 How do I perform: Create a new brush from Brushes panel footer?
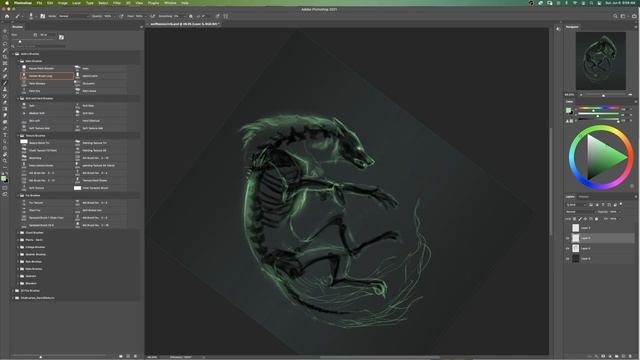pyautogui.click(x=128, y=356)
